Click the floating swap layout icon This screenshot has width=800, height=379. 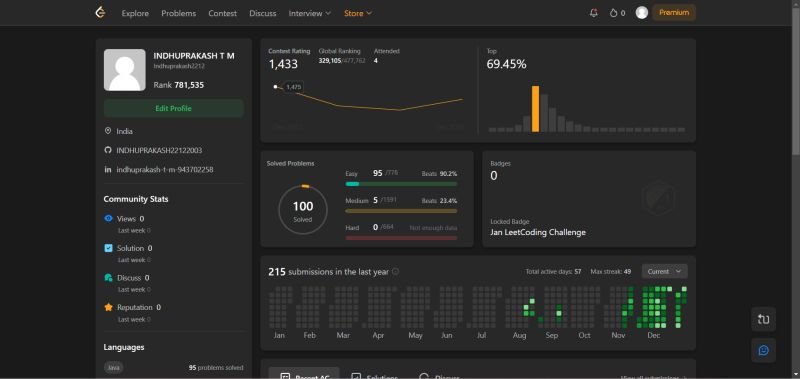(x=763, y=319)
